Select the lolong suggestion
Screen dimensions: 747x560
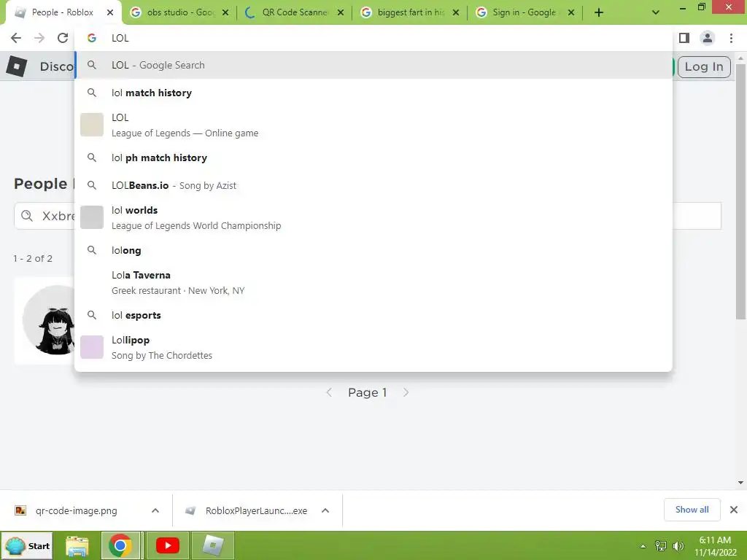click(373, 251)
